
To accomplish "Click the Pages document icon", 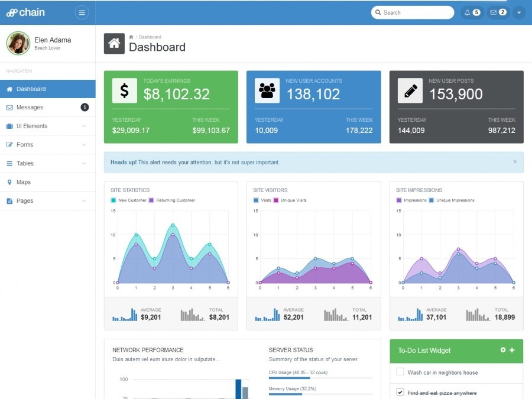I will [9, 201].
